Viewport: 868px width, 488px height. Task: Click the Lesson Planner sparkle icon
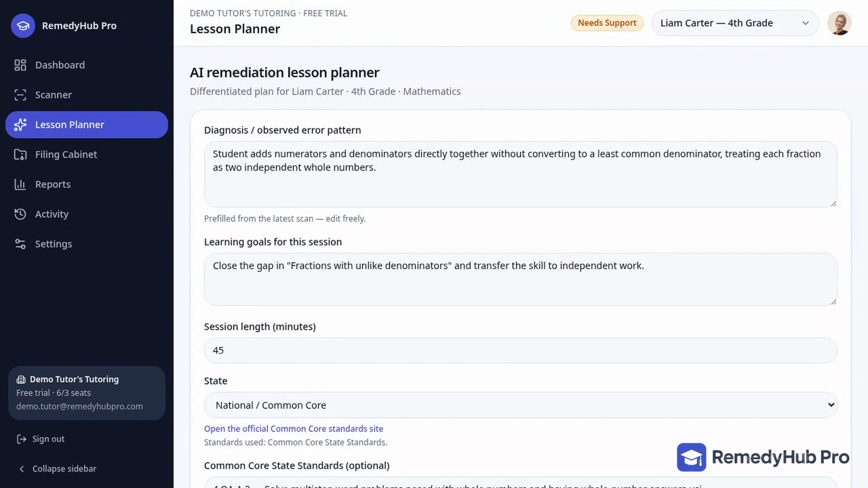(x=20, y=125)
